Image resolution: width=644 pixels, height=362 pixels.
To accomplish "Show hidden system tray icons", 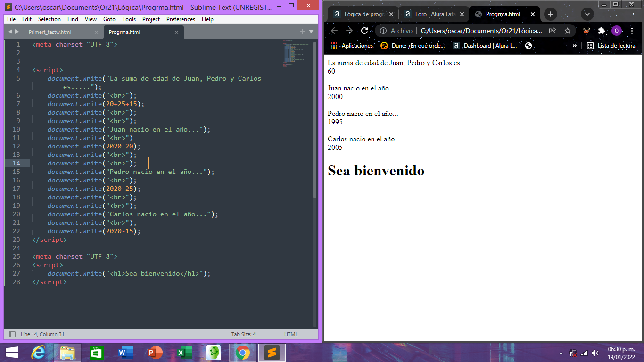I will 561,353.
